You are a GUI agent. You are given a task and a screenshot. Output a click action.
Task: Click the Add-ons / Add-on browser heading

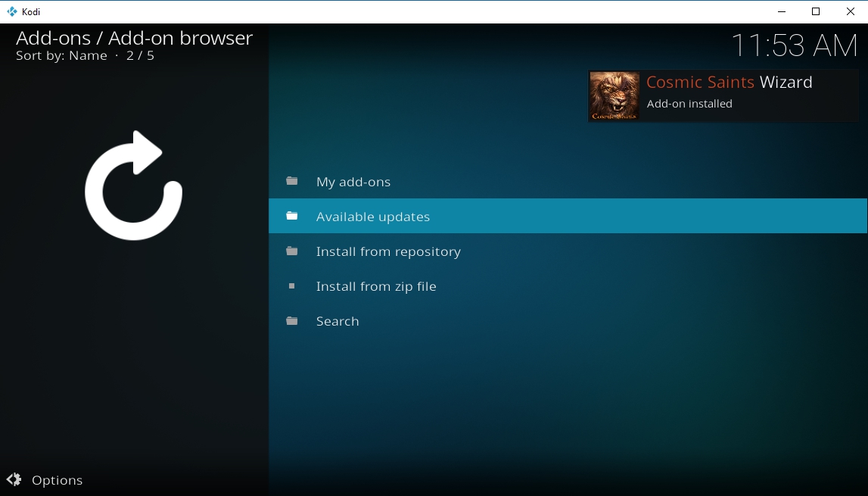click(x=135, y=38)
